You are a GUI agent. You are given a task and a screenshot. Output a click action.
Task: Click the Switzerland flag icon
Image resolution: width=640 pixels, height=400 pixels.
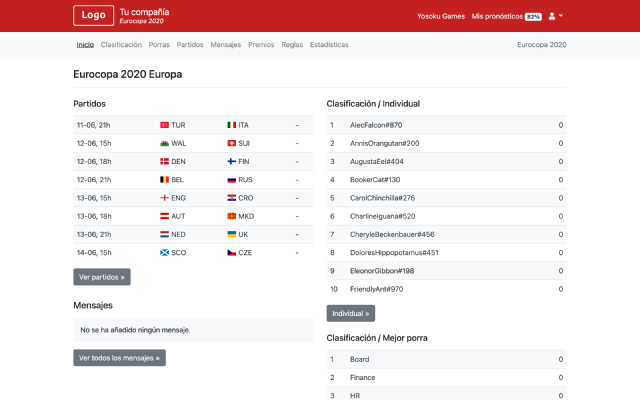tap(231, 143)
